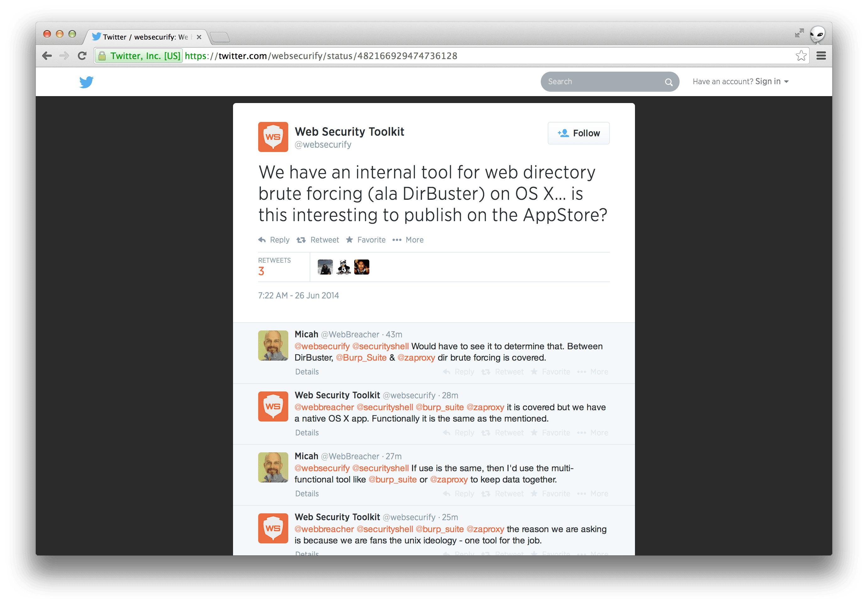Open Micah's avatar on the 43m reply
868x605 pixels.
pos(273,346)
